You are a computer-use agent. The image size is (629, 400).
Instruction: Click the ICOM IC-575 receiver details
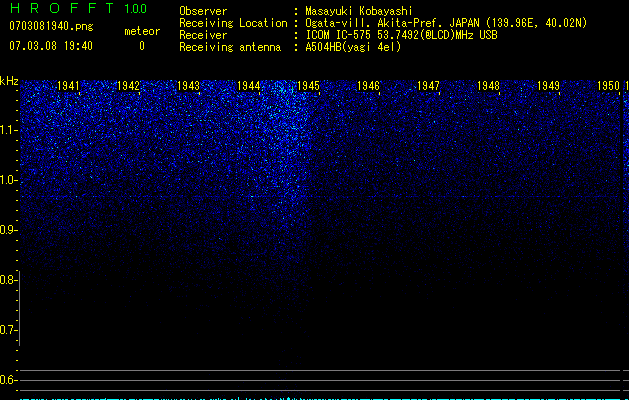pos(402,35)
